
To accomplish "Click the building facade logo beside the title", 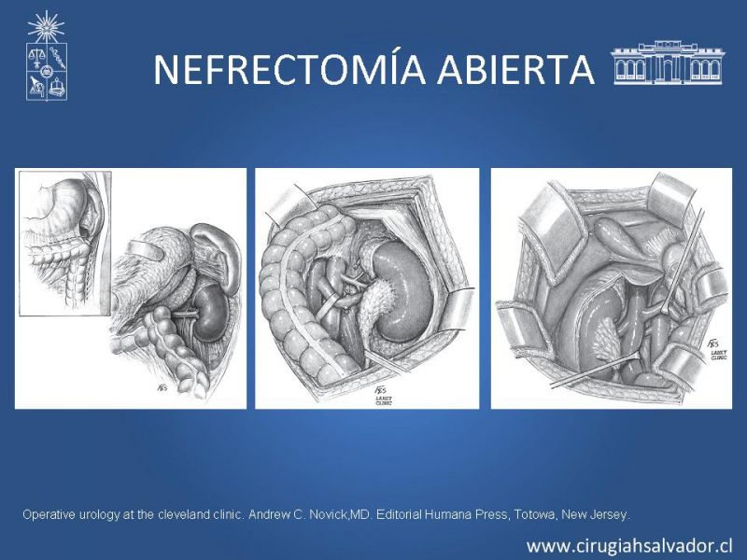I will [x=667, y=63].
